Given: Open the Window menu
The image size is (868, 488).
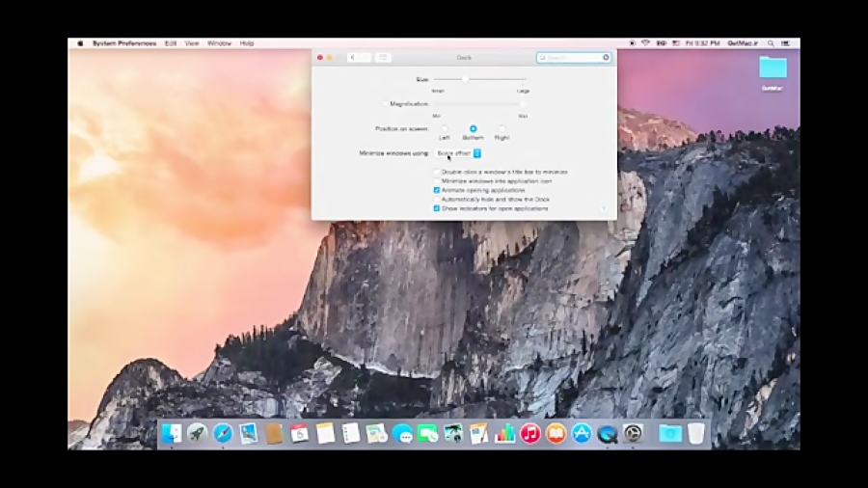Looking at the screenshot, I should [x=219, y=43].
